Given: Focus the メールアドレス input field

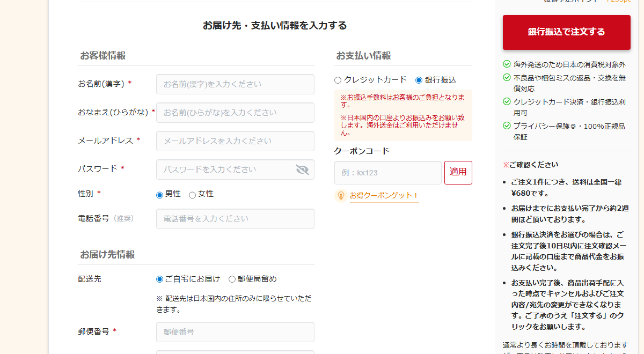Looking at the screenshot, I should [x=235, y=141].
